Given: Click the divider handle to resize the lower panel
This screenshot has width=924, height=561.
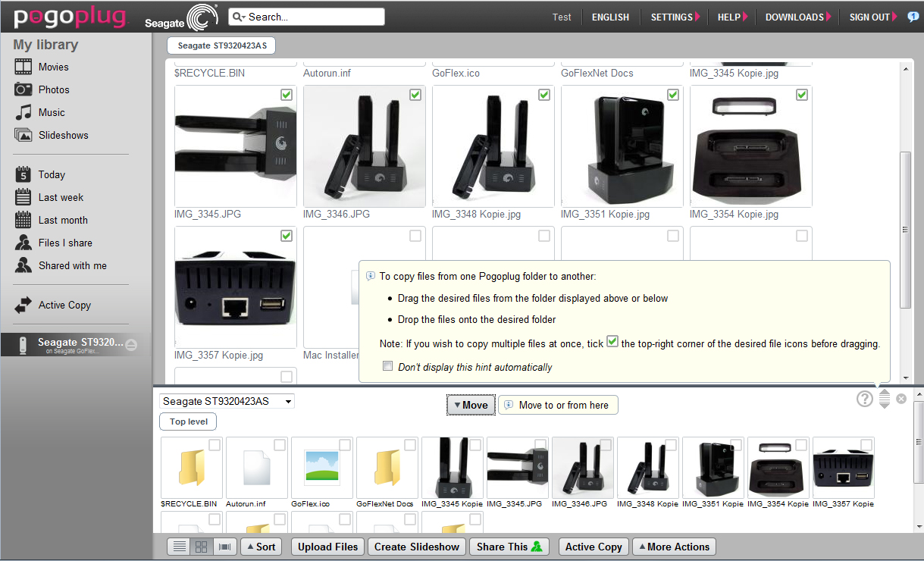Looking at the screenshot, I should click(884, 399).
